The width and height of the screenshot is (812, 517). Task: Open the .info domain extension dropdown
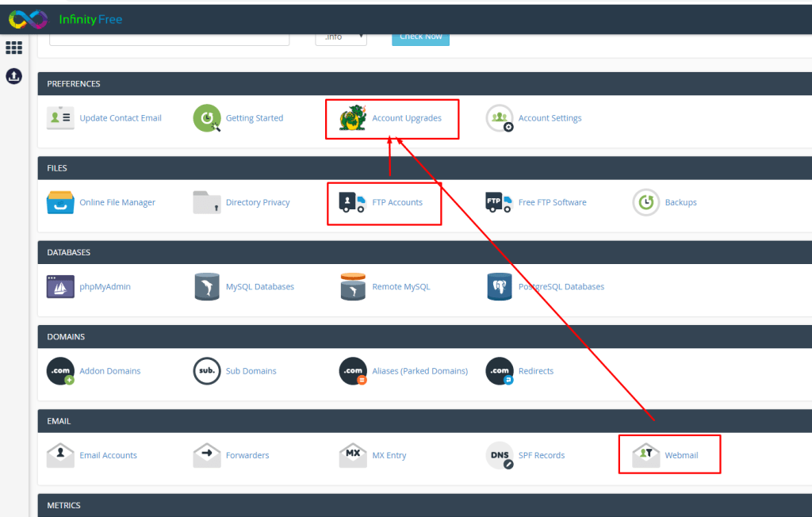(341, 36)
